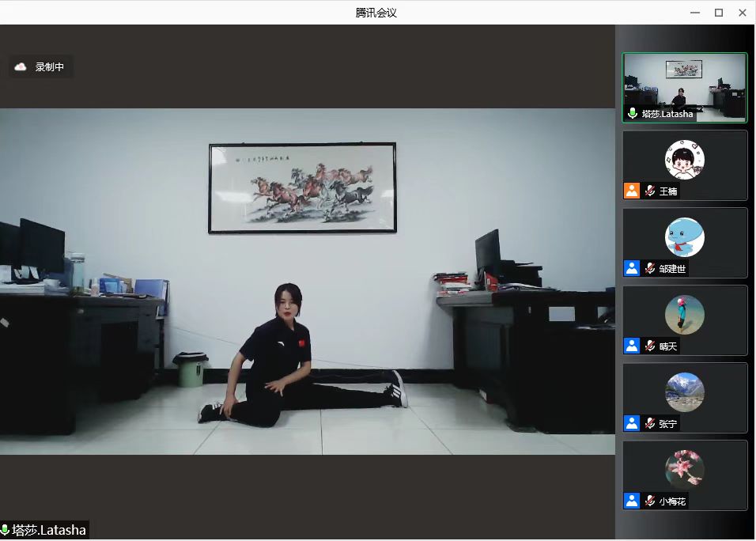Click 邹建世's muted microphone icon
Image resolution: width=756 pixels, height=541 pixels.
[x=650, y=268]
